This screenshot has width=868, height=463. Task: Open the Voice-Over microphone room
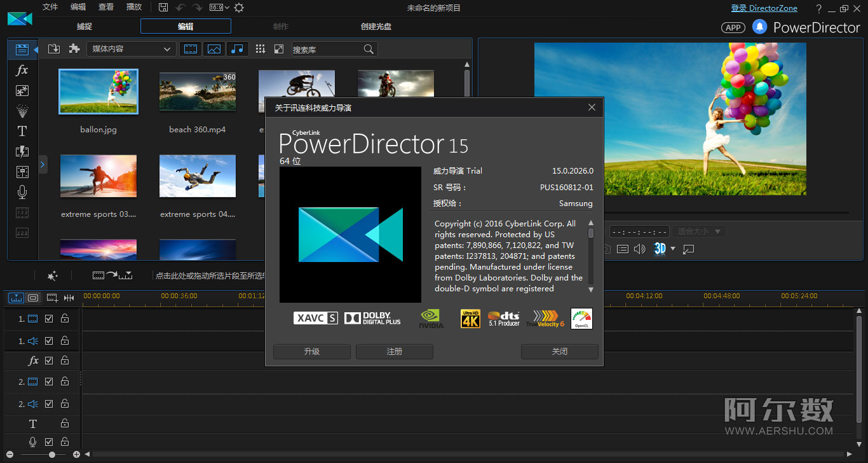coord(22,192)
